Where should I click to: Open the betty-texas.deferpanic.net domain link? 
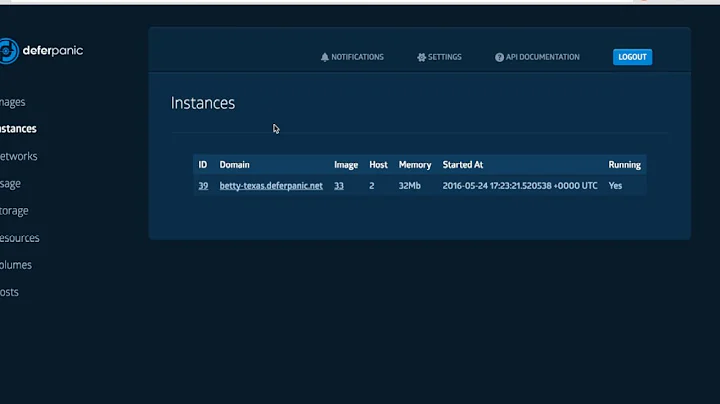click(x=271, y=185)
